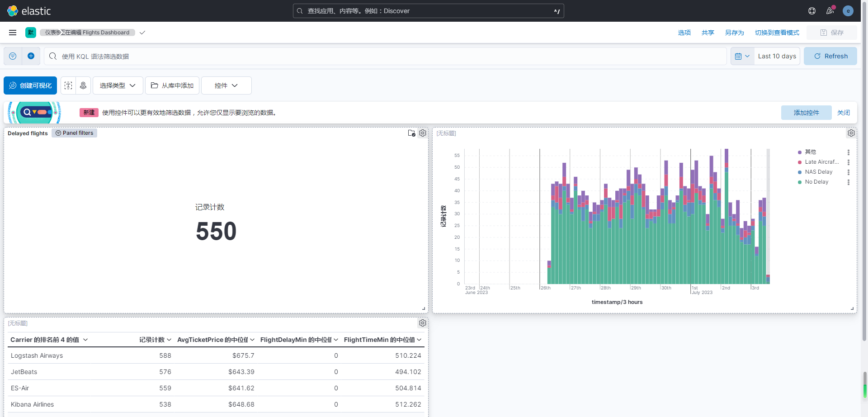
Task: Open the hamburger navigation menu
Action: [13, 33]
